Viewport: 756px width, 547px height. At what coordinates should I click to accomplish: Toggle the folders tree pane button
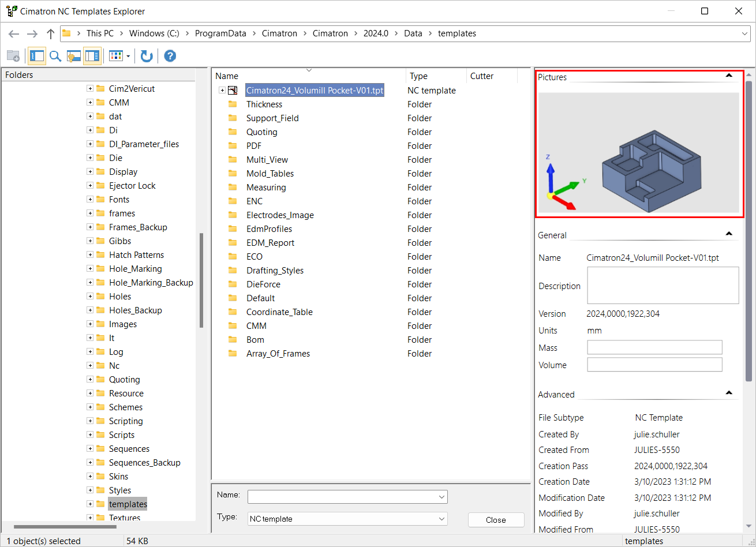tap(37, 56)
